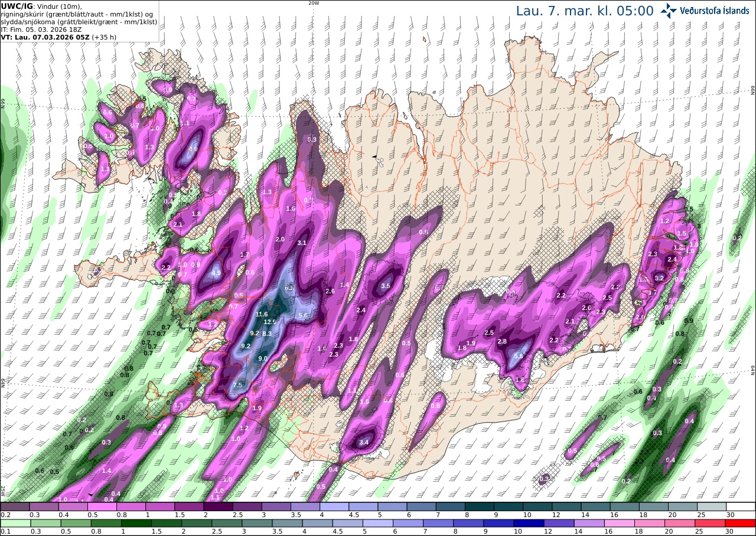The height and width of the screenshot is (536, 756).
Task: Select bright pink upper swatch starting at 0.5
Action: (102, 506)
